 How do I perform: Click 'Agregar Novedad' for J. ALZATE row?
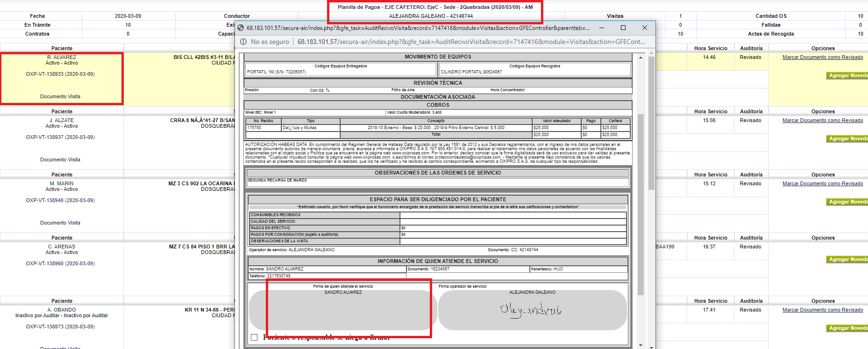847,138
